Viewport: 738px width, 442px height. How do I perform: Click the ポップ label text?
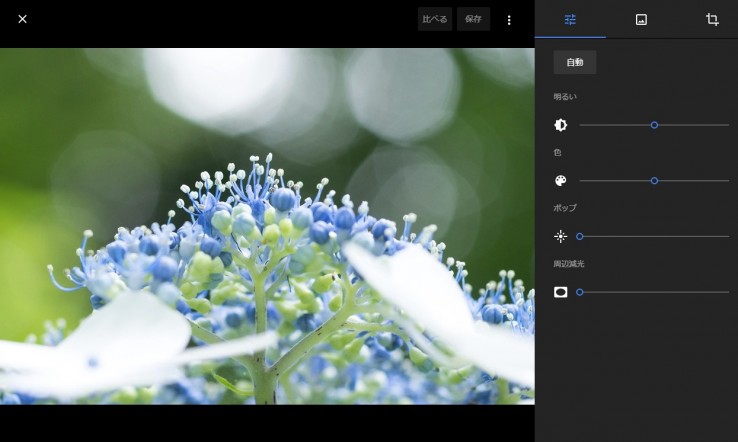(565, 208)
